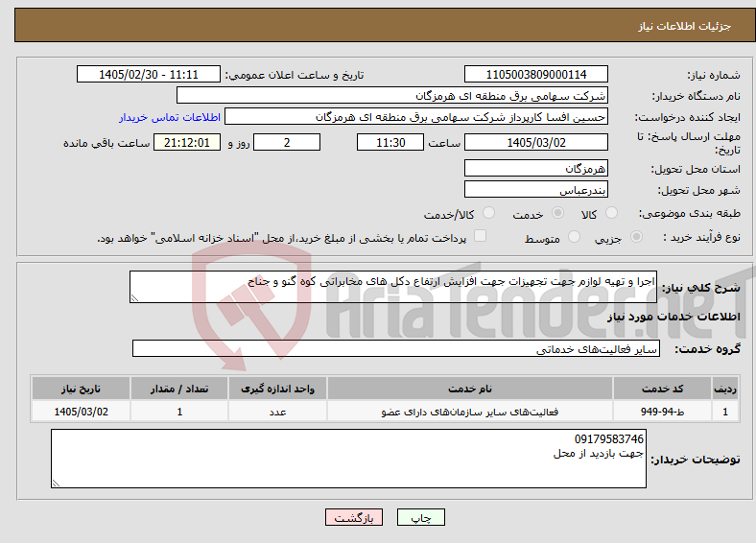
Task: Click the ردیف column header
Action: point(725,389)
